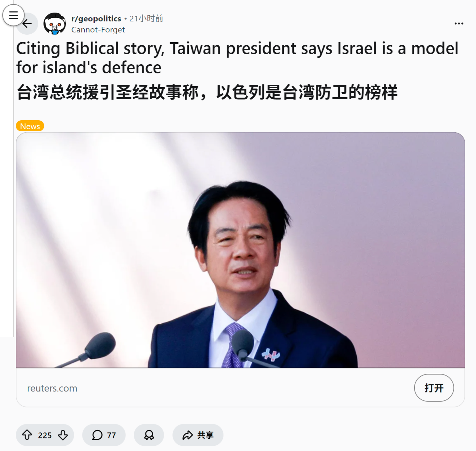Click the 21小时前 post timestamp
Image resolution: width=476 pixels, height=451 pixels.
tap(146, 19)
